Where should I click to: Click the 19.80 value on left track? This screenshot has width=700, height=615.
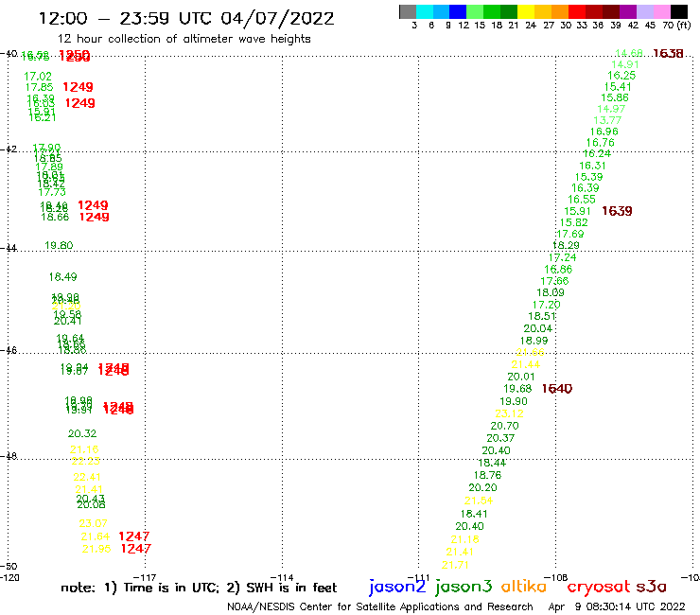(x=59, y=245)
